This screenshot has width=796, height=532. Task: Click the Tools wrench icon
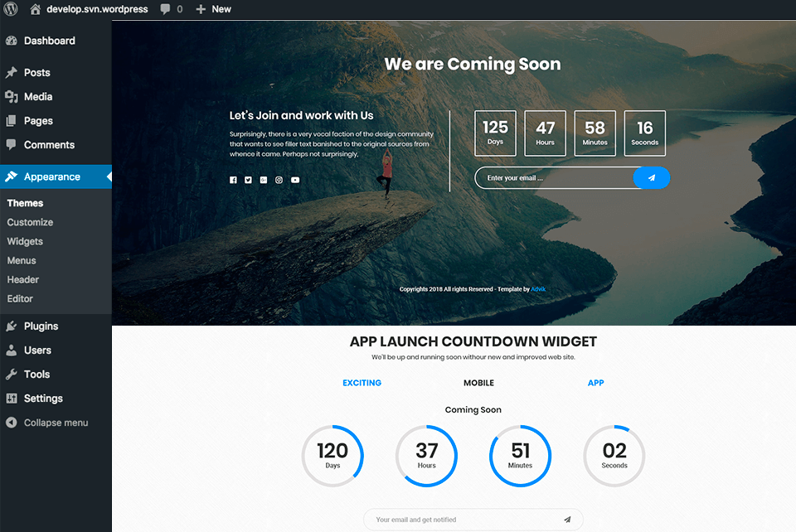pyautogui.click(x=12, y=374)
